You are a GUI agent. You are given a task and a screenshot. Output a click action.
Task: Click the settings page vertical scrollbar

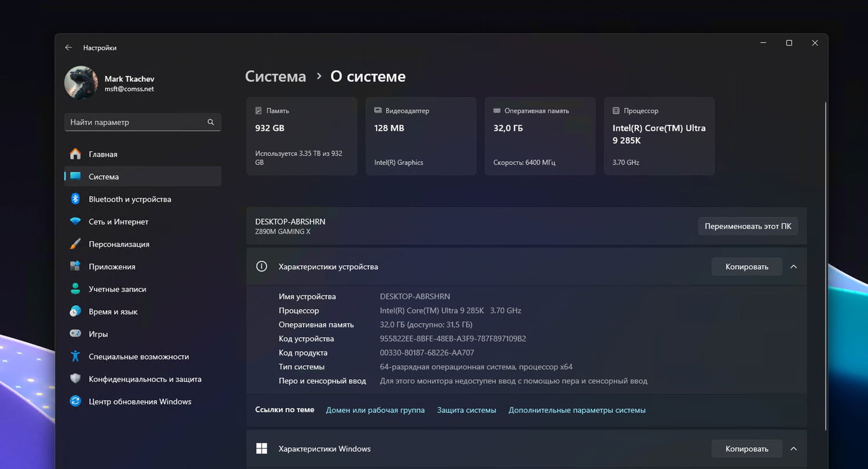click(826, 266)
